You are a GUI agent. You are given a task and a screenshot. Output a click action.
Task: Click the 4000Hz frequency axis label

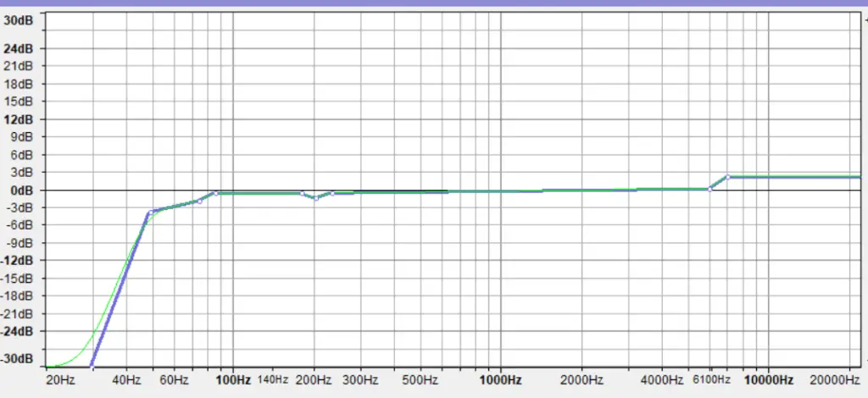click(662, 380)
